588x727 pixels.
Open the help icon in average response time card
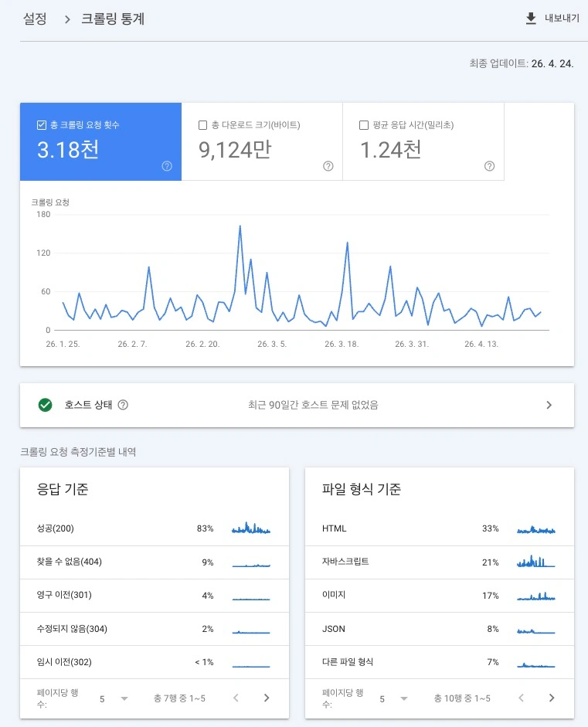tap(489, 166)
